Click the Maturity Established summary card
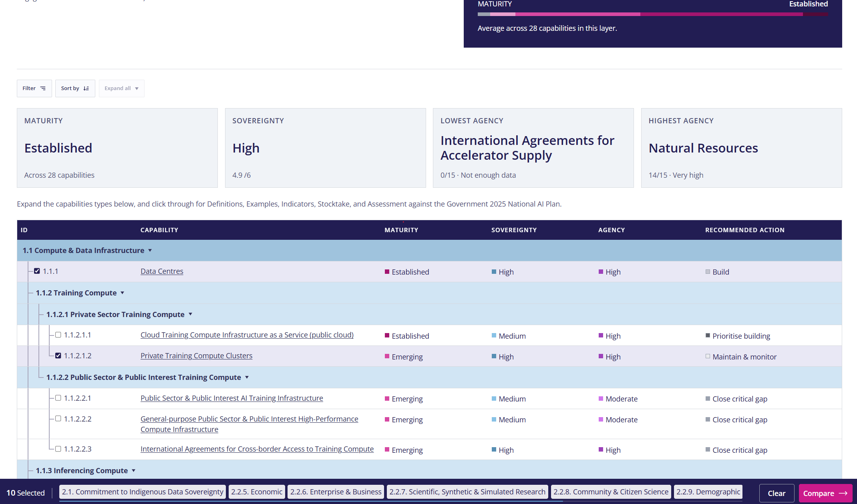857x504 pixels. [x=117, y=148]
